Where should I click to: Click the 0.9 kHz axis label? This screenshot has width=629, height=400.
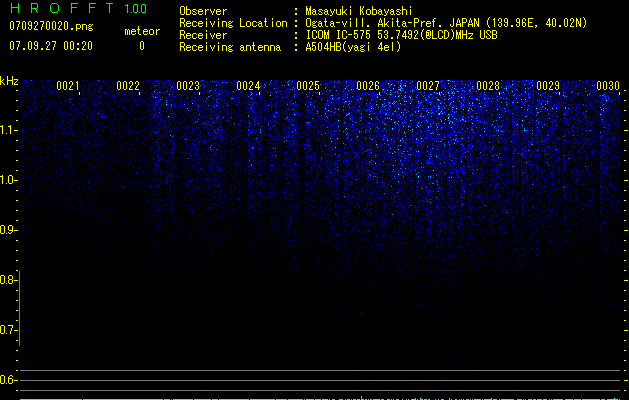pyautogui.click(x=7, y=230)
